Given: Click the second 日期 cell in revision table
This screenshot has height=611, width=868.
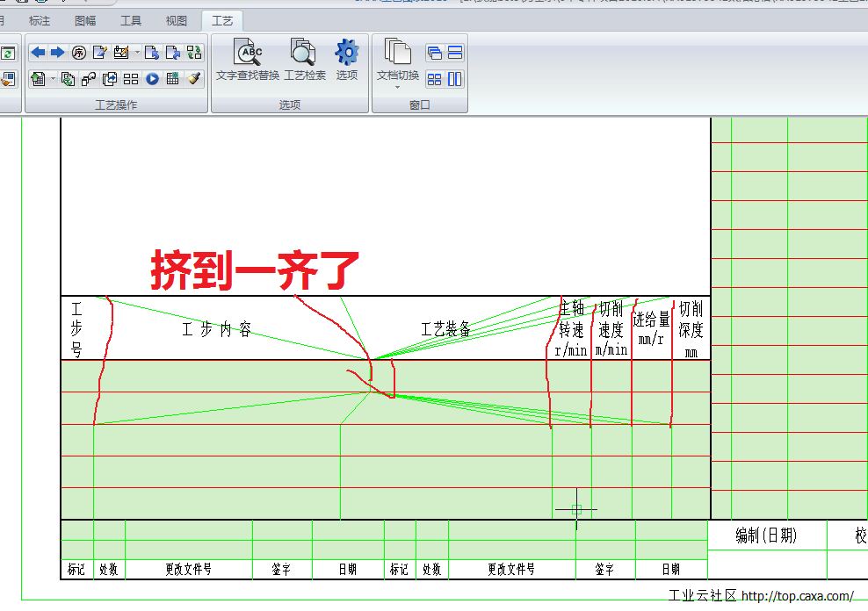Looking at the screenshot, I should coord(671,569).
